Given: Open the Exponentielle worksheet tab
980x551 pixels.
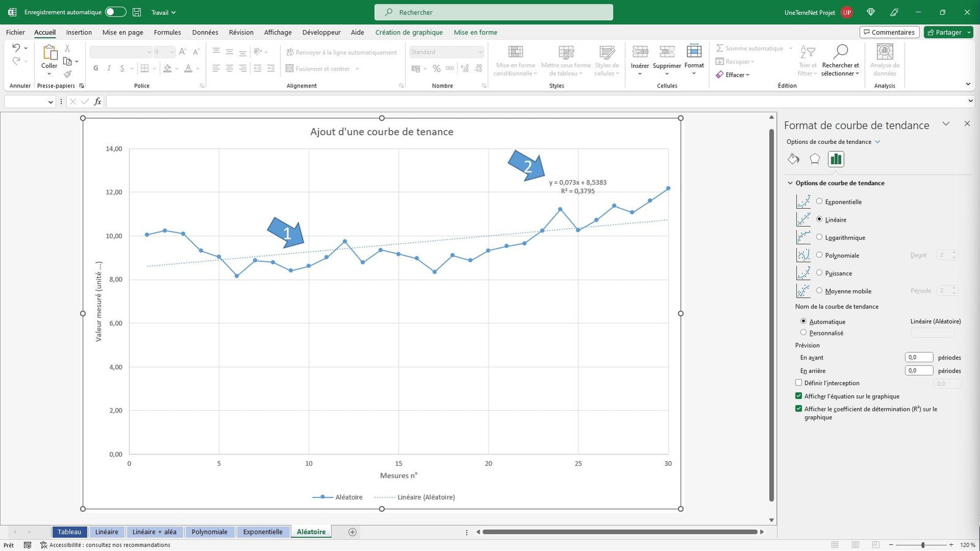Looking at the screenshot, I should pos(263,531).
